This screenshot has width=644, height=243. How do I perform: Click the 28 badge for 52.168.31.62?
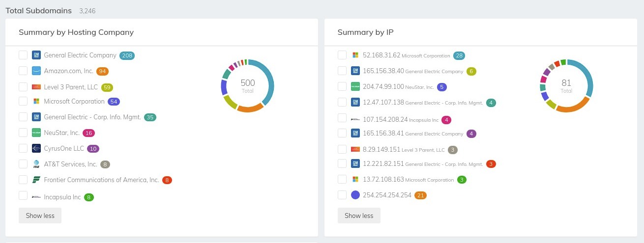(459, 55)
